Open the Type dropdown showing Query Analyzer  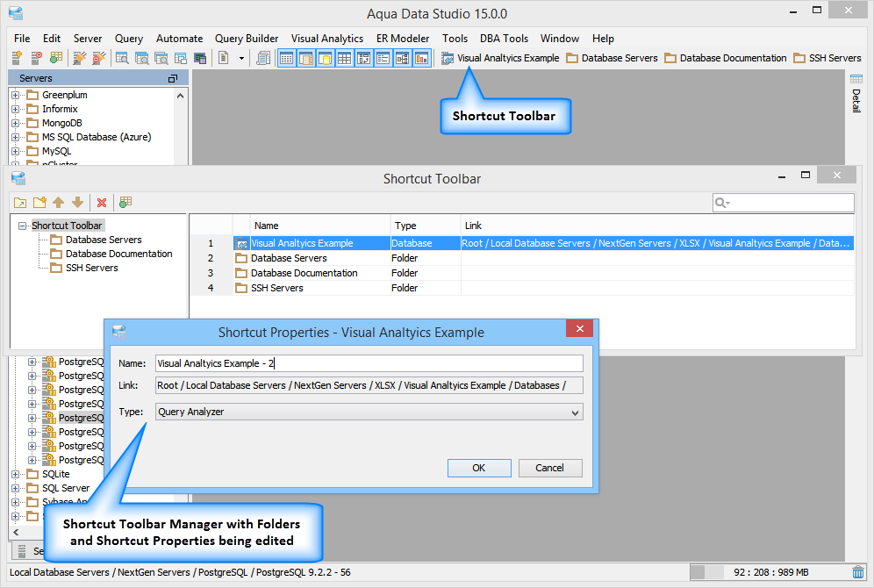(x=369, y=412)
